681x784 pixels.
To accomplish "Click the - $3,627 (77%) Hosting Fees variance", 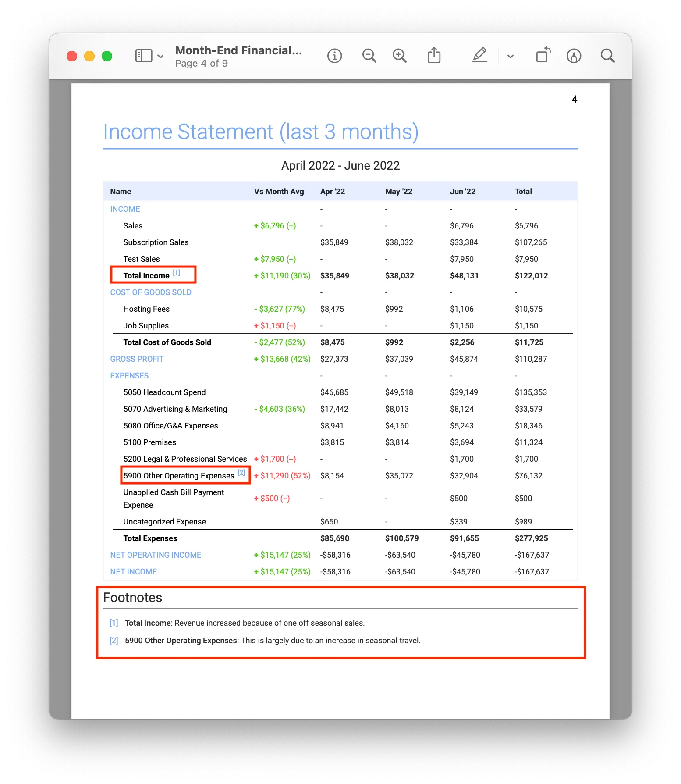I will [x=279, y=309].
